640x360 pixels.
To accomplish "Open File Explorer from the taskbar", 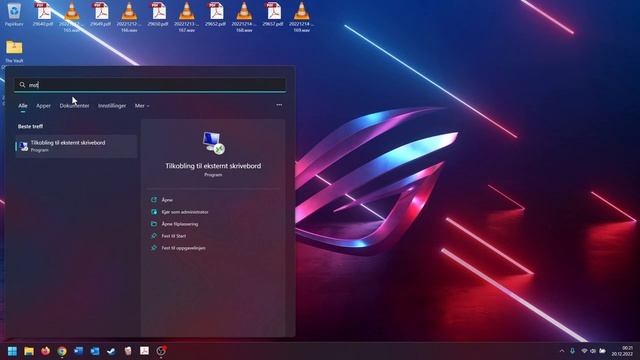I will pos(29,351).
